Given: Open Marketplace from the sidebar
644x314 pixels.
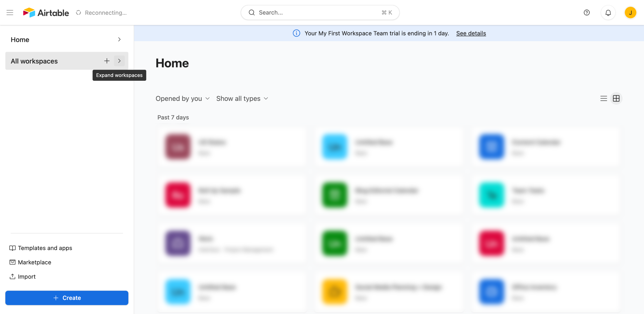Looking at the screenshot, I should pos(30,262).
